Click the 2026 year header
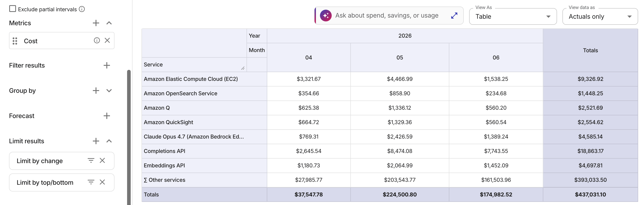The height and width of the screenshot is (205, 644). (x=405, y=36)
